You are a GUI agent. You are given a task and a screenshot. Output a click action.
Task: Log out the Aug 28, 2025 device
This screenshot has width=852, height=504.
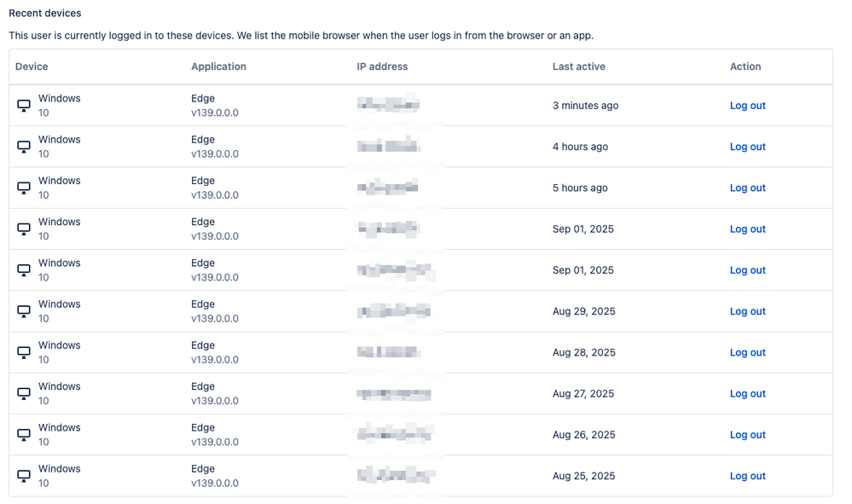(747, 352)
